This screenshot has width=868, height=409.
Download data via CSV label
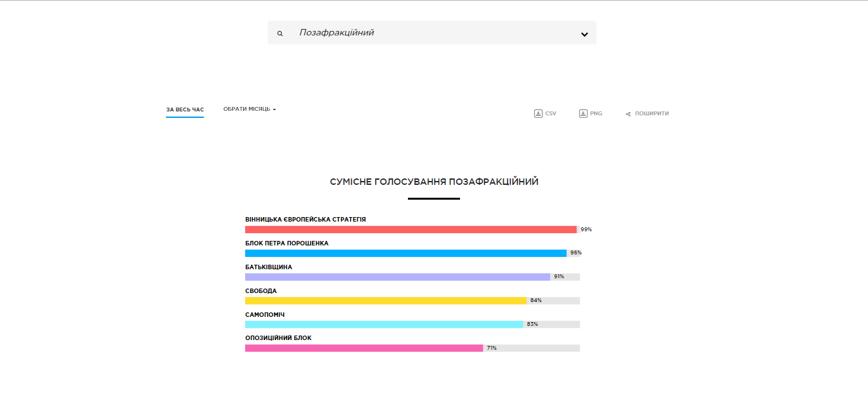click(x=551, y=113)
